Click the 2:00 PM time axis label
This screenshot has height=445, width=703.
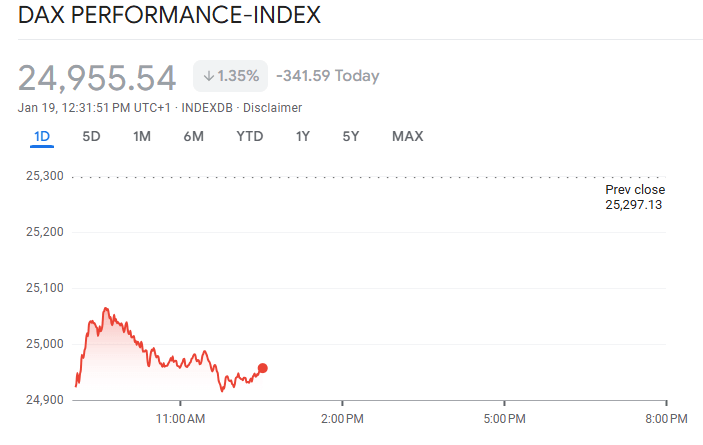tap(340, 416)
